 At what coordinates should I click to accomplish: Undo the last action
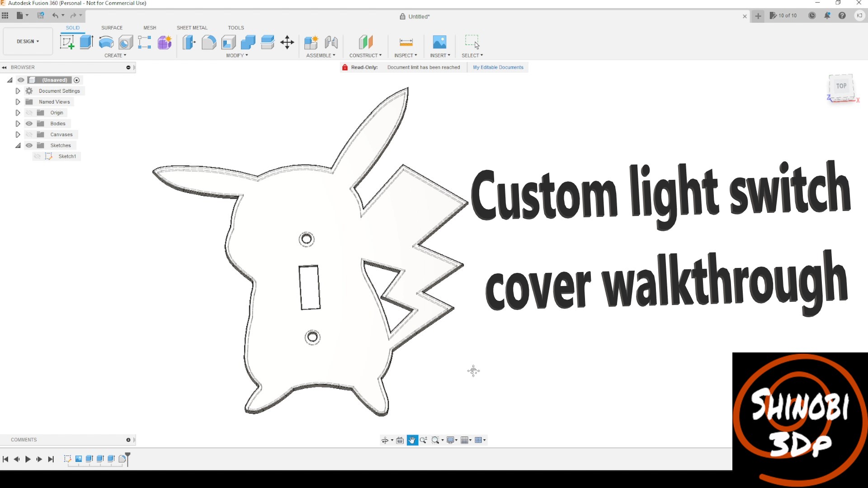tap(55, 15)
